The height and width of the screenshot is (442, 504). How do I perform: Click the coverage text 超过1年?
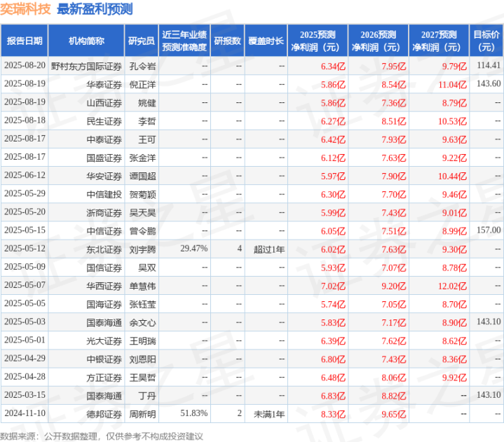coord(269,249)
